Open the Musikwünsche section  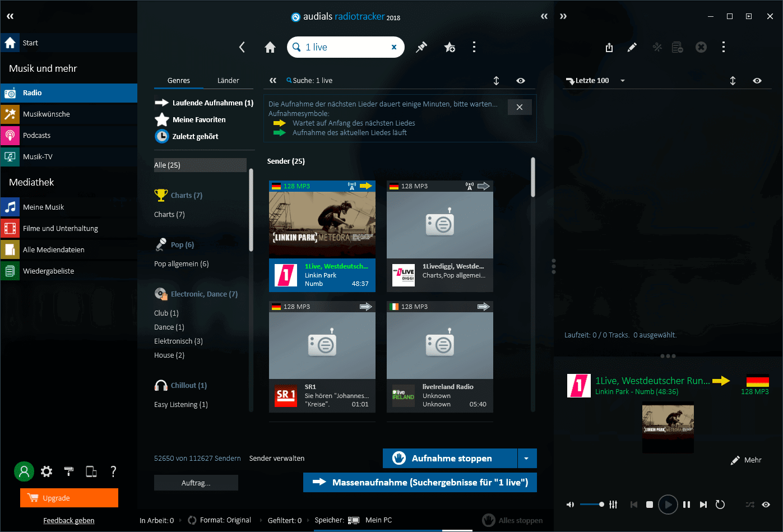(x=68, y=114)
